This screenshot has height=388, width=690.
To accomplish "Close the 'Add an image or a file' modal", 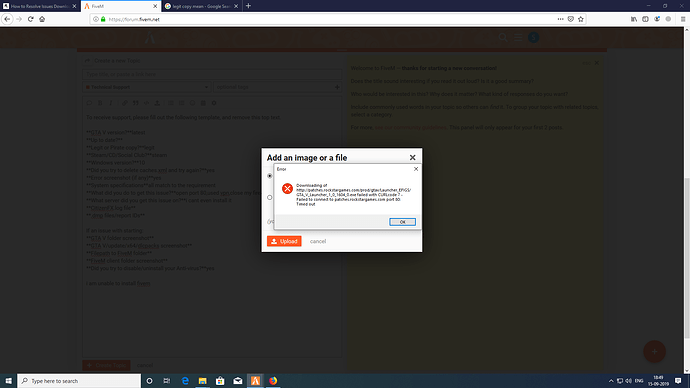I will [412, 157].
